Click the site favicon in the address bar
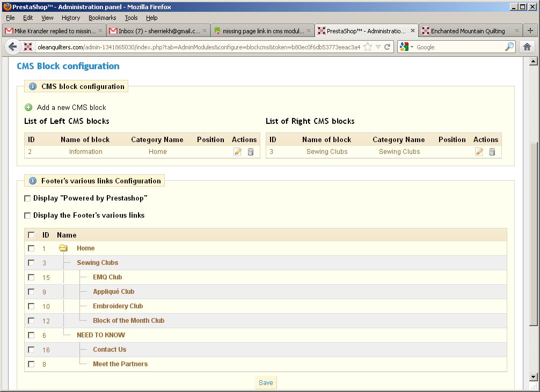Viewport: 540px width, 392px height. point(28,47)
